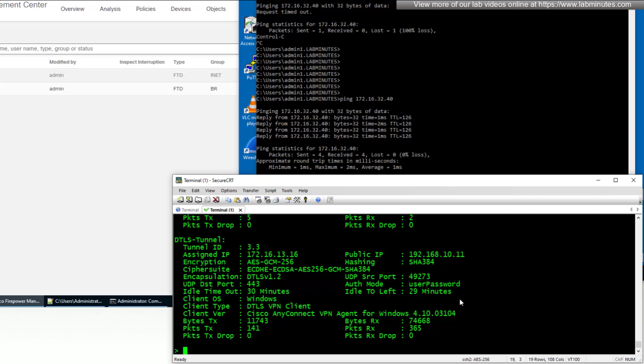Click the Paste clipboard toolbar icon
Viewport: 644px width, 364px height.
tap(237, 200)
